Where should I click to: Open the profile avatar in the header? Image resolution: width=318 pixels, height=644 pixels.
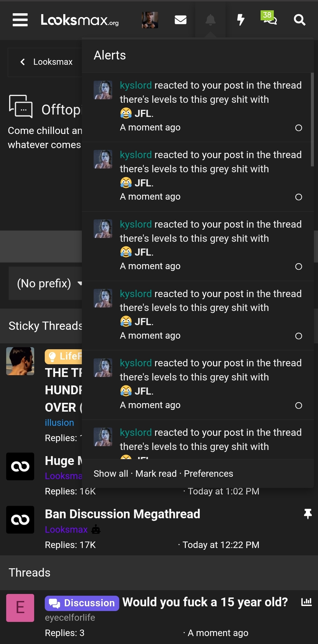point(150,20)
